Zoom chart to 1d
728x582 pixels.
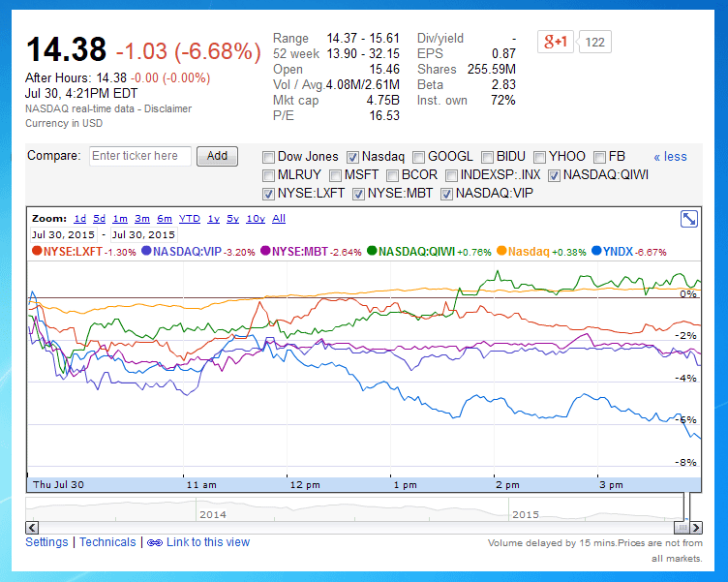pyautogui.click(x=79, y=219)
